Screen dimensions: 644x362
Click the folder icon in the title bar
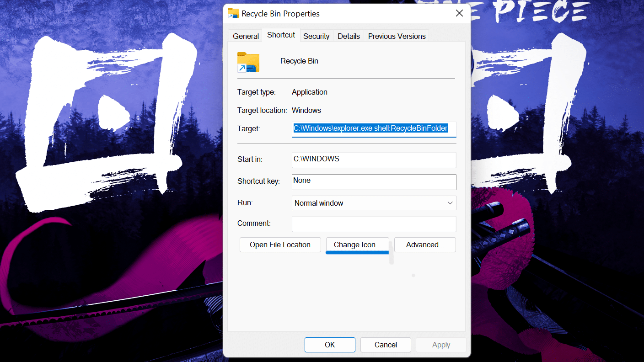click(x=233, y=13)
